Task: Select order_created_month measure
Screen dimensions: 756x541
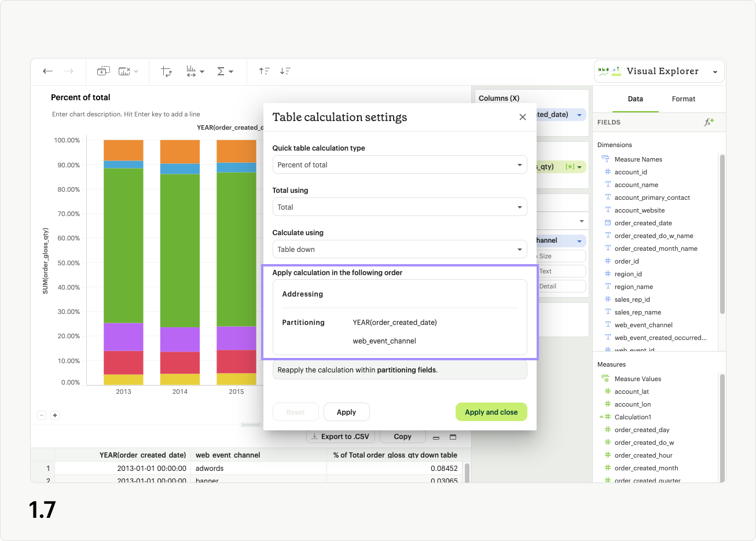Action: (646, 468)
